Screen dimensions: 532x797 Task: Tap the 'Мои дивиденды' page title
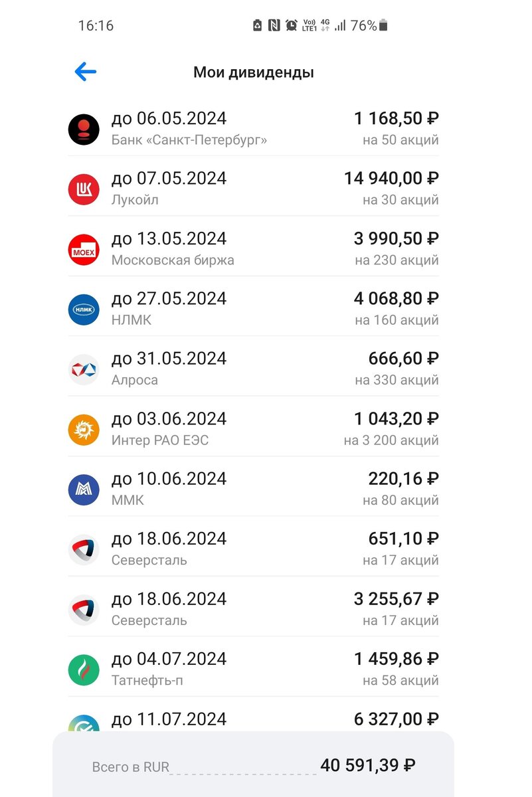(253, 72)
